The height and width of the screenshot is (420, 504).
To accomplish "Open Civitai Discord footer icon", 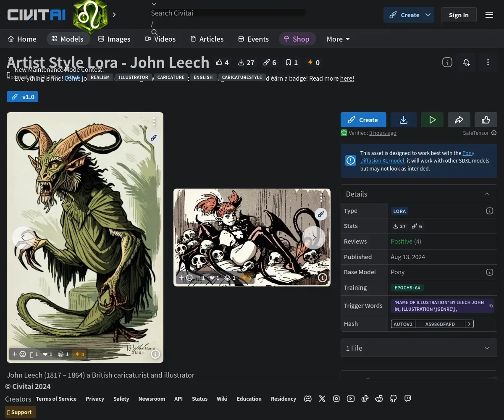I will pos(308,399).
